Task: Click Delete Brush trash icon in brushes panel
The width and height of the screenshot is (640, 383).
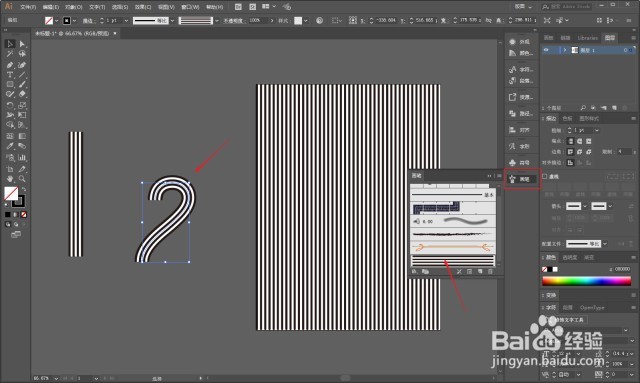Action: (490, 272)
